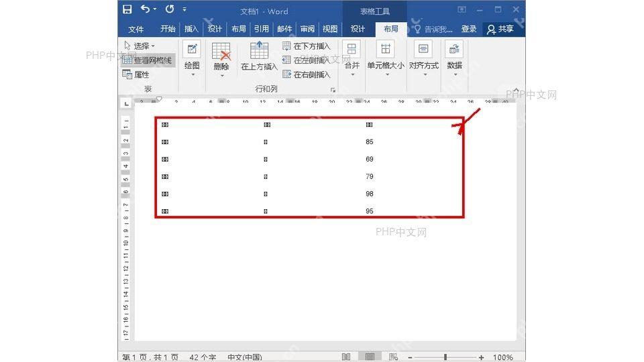The height and width of the screenshot is (362, 644).
Task: Open zoom dialog via 100% level
Action: click(502, 357)
